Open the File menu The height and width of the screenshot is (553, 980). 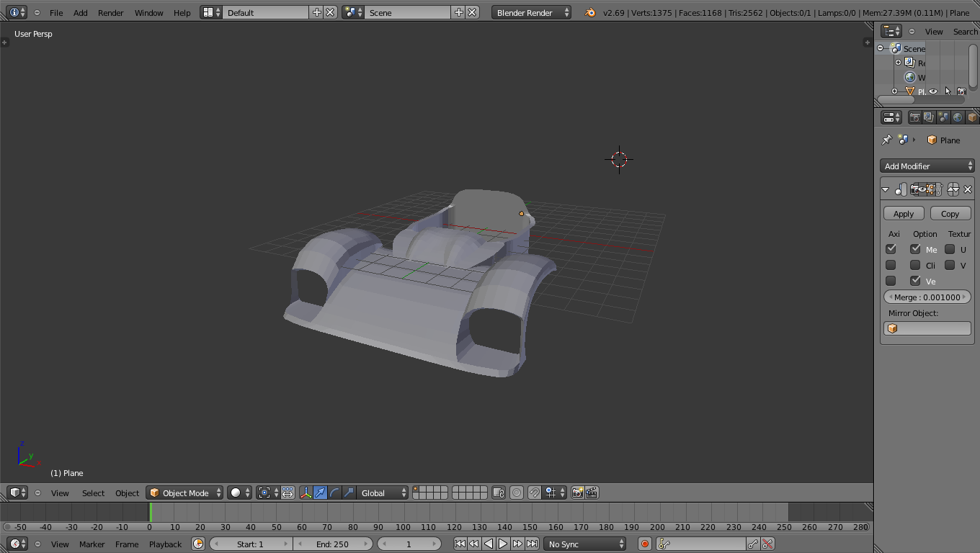[56, 12]
